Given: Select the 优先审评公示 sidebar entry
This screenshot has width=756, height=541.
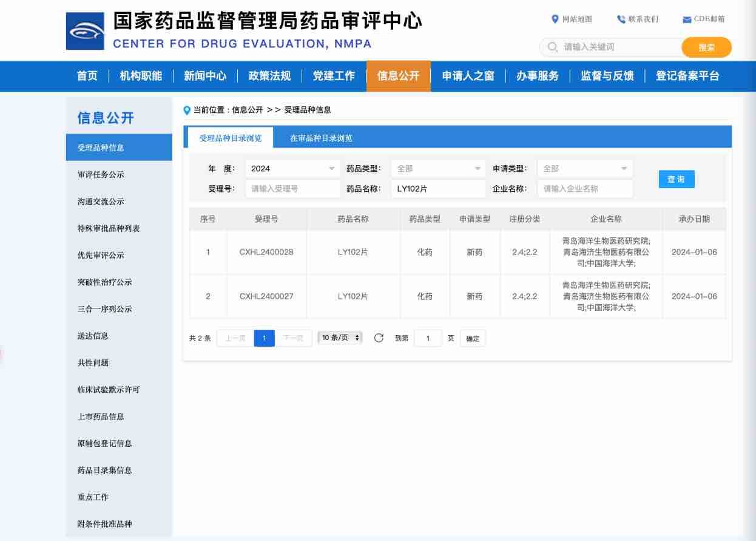Looking at the screenshot, I should 103,256.
